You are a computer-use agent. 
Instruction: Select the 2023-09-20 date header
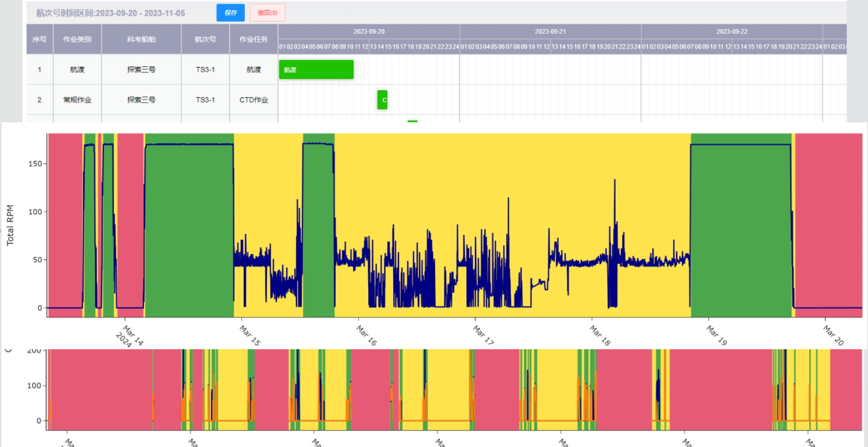click(369, 31)
